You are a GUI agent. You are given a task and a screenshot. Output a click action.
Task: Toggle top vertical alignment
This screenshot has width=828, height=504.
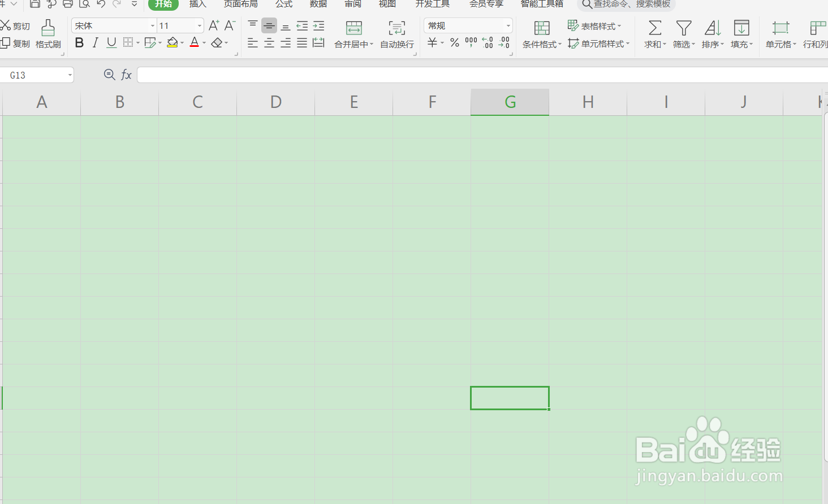point(253,25)
